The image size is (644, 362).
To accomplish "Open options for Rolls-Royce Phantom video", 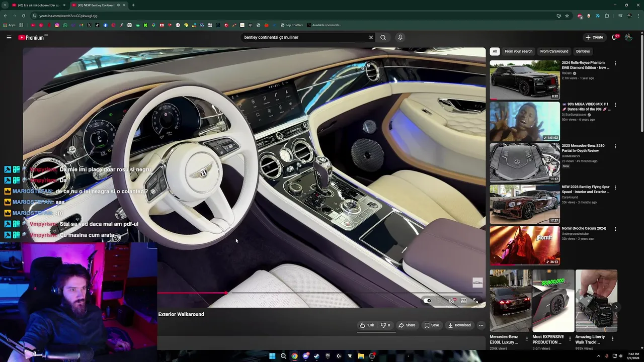I will point(615,63).
